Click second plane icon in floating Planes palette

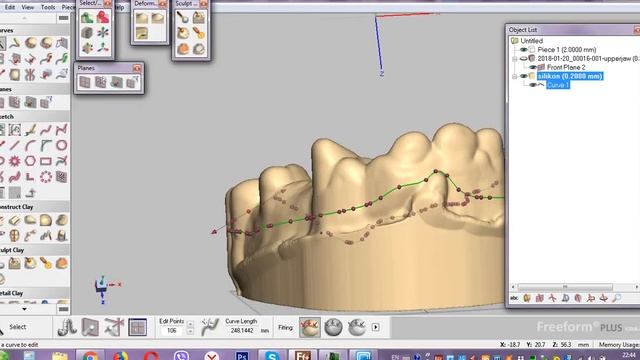click(x=100, y=82)
